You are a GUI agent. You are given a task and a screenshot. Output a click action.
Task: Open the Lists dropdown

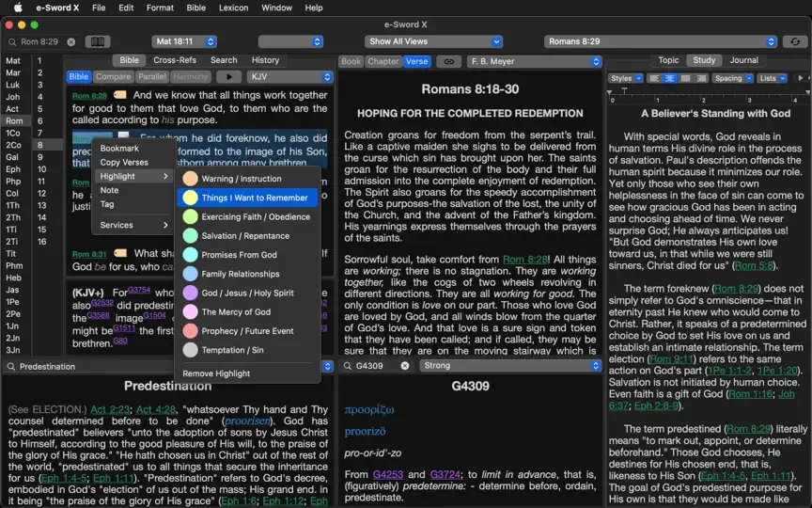tap(772, 78)
